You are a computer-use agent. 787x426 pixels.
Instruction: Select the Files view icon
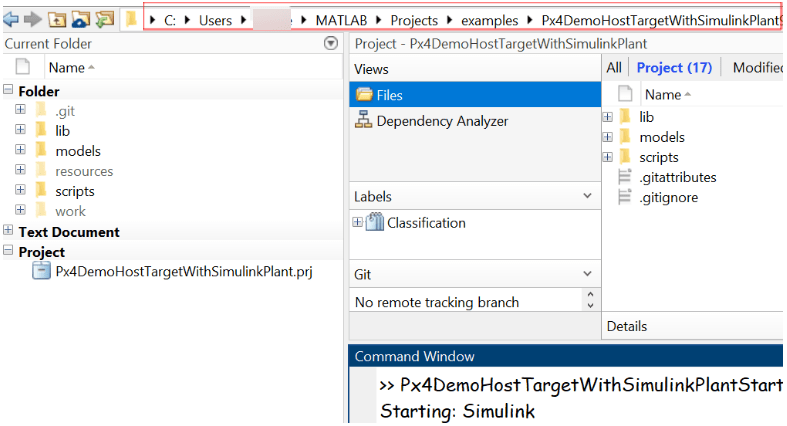click(364, 95)
